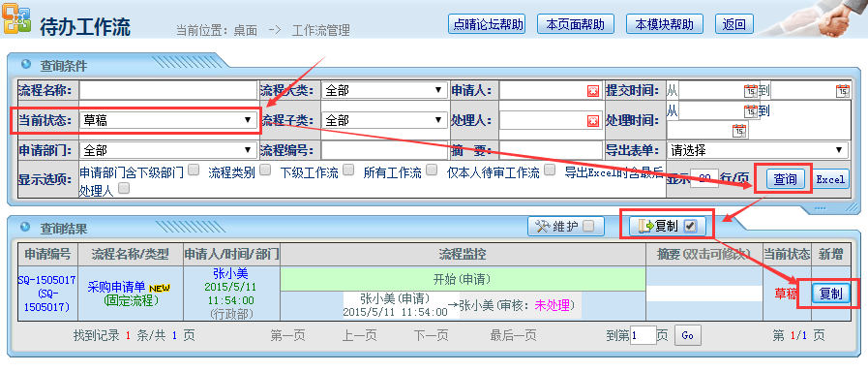Tick the 所有工作流 checkbox
The image size is (868, 372).
[432, 170]
